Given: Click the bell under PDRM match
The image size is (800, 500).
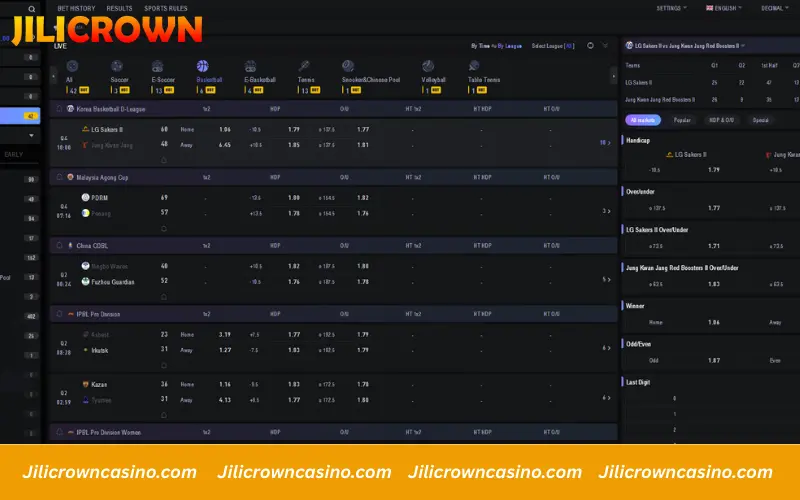Looking at the screenshot, I should [164, 229].
